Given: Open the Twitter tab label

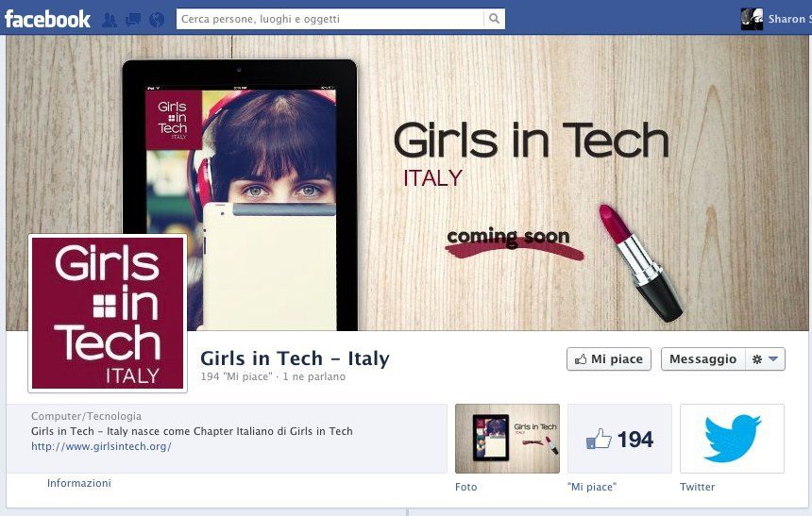Looking at the screenshot, I should tap(697, 487).
